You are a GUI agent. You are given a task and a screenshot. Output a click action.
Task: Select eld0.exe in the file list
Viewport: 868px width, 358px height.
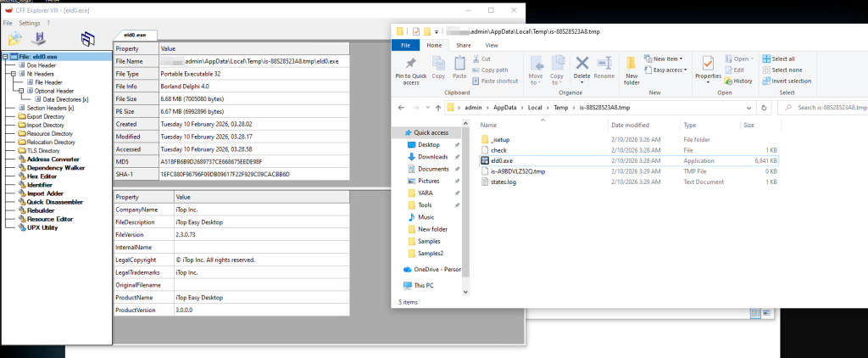(630, 160)
